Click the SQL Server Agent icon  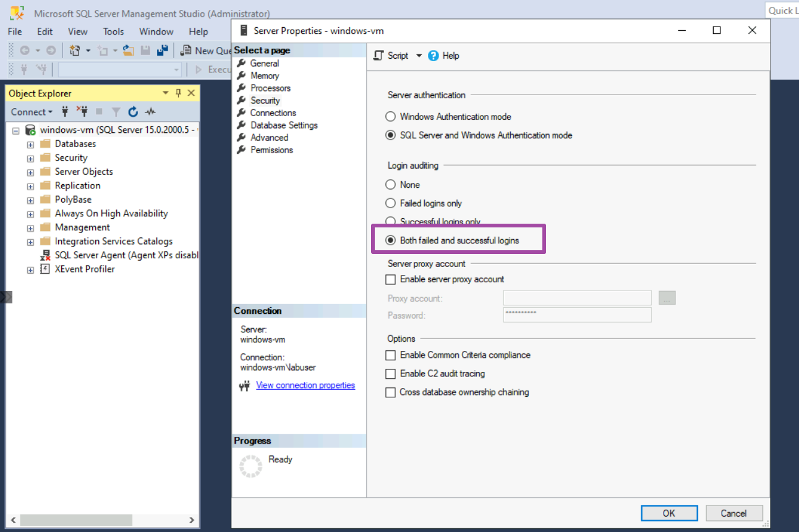(45, 255)
